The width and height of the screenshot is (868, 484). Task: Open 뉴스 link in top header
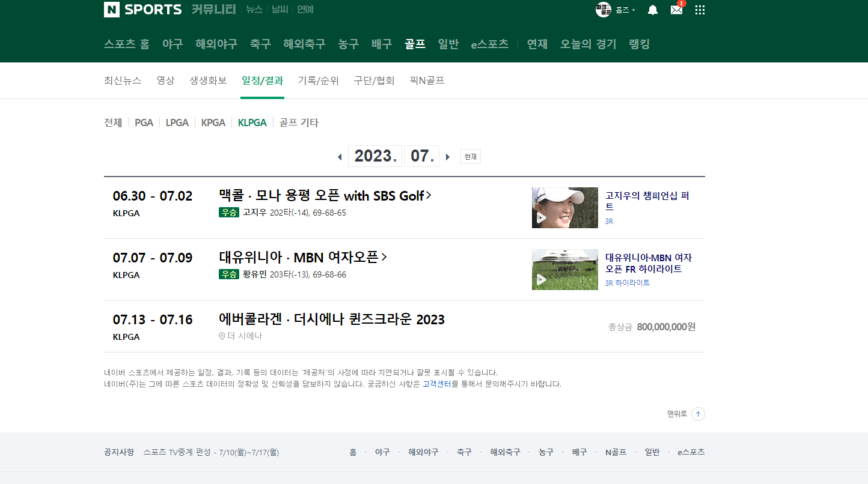[254, 10]
